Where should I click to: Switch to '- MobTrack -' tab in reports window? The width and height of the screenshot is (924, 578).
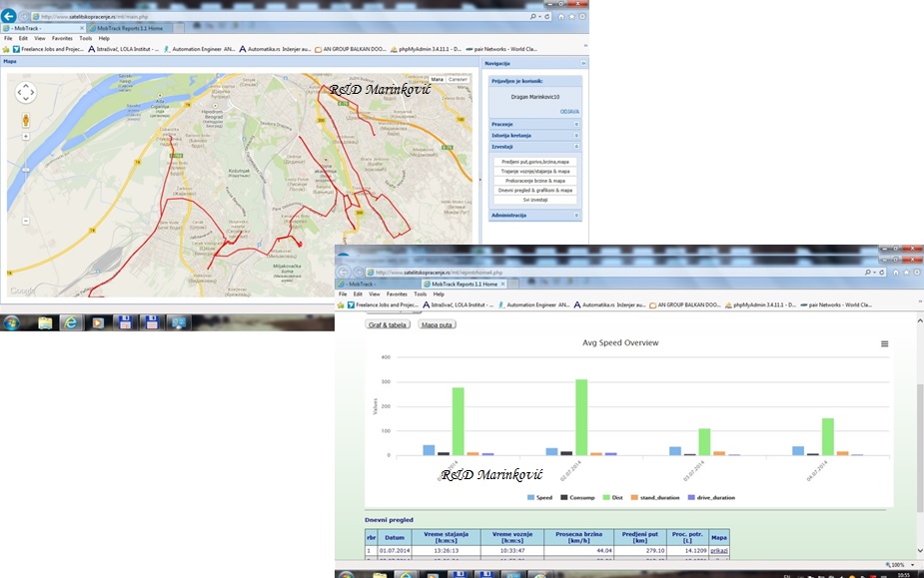(x=378, y=284)
